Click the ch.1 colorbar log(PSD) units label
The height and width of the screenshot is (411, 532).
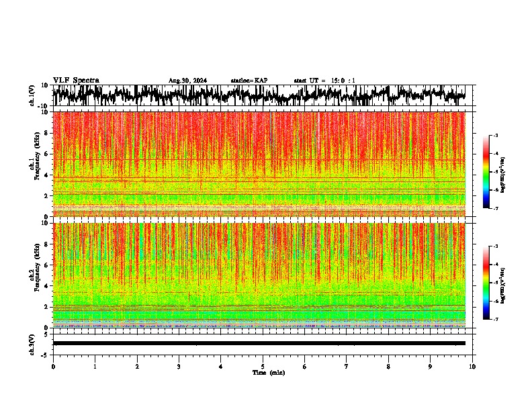click(503, 175)
